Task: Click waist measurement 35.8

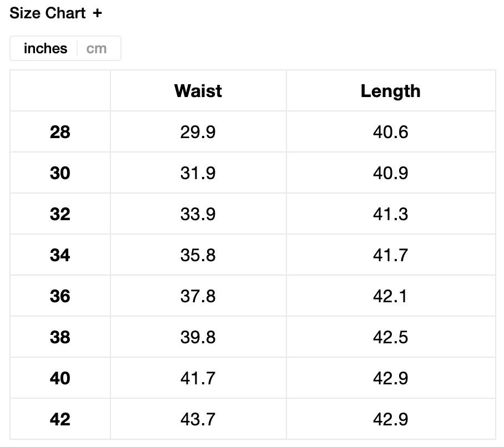Action: [x=198, y=255]
